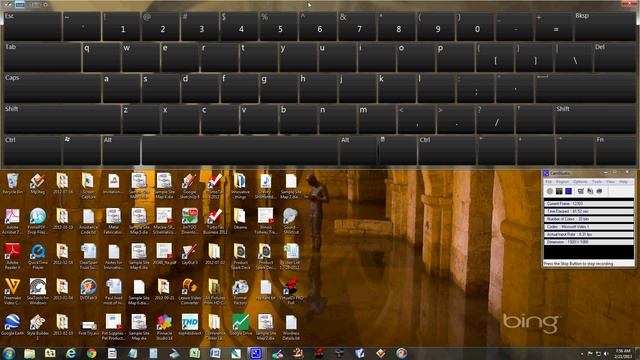The width and height of the screenshot is (640, 360).
Task: Click the "Time Elapsed" row in CamStudio
Action: pos(589,211)
